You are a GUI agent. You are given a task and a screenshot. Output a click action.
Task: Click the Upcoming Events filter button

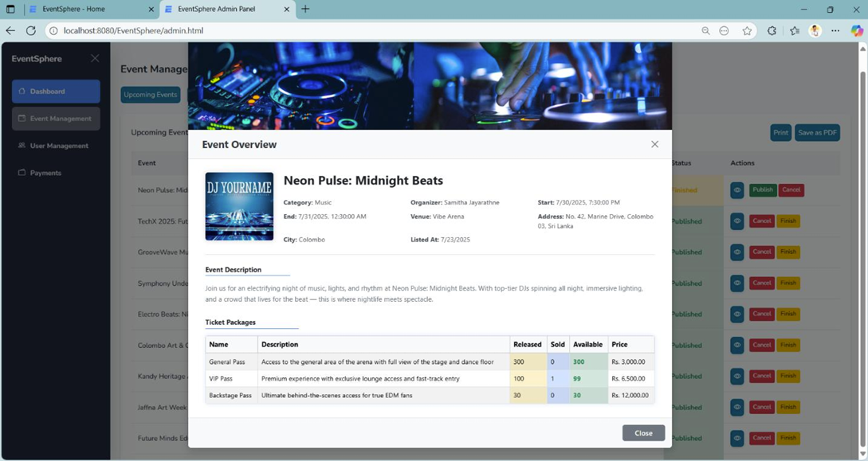click(x=150, y=95)
